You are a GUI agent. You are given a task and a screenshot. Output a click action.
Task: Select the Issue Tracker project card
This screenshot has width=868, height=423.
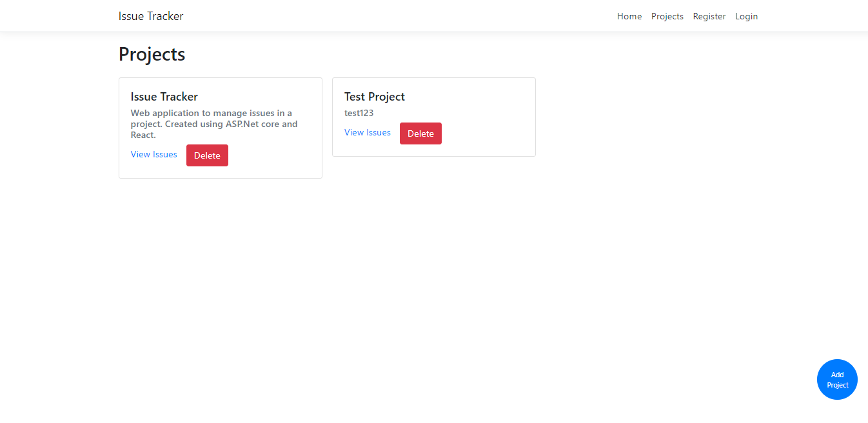coord(220,127)
